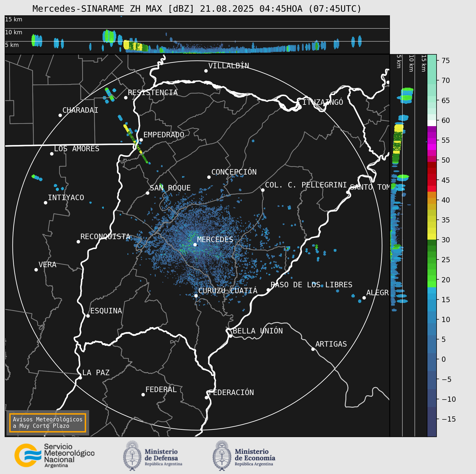The width and height of the screenshot is (476, 474).
Task: Select the Curuzú Cuatiá city marker
Action: 196,296
